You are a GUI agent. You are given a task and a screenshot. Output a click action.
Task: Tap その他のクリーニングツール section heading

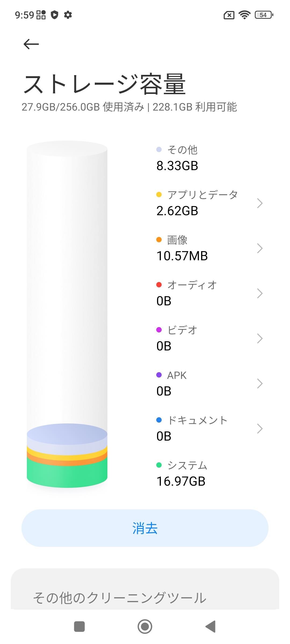(119, 598)
